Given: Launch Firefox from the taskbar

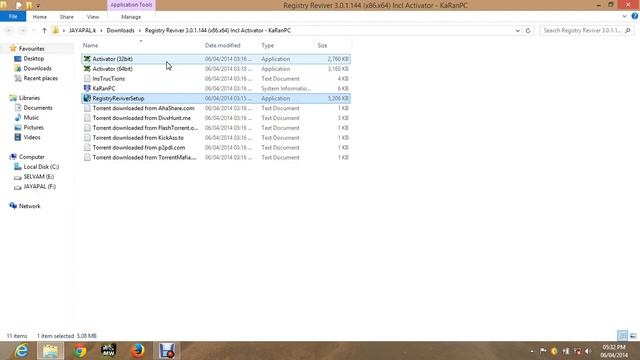Looking at the screenshot, I should coord(138,351).
